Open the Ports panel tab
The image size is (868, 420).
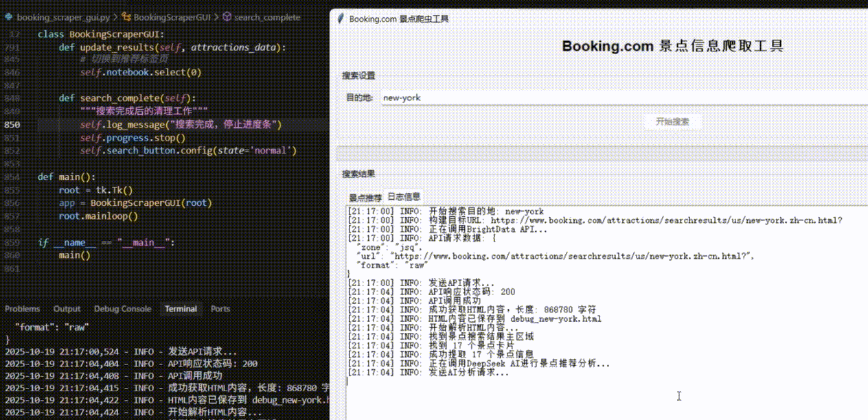click(x=220, y=309)
